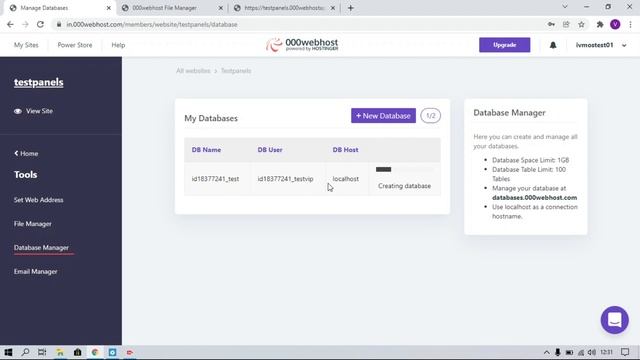Select Database Manager in sidebar
This screenshot has height=360, width=640.
41,248
